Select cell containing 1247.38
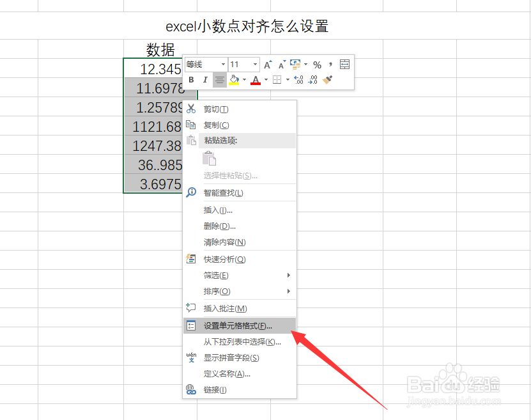This screenshot has height=420, width=531. pos(153,145)
